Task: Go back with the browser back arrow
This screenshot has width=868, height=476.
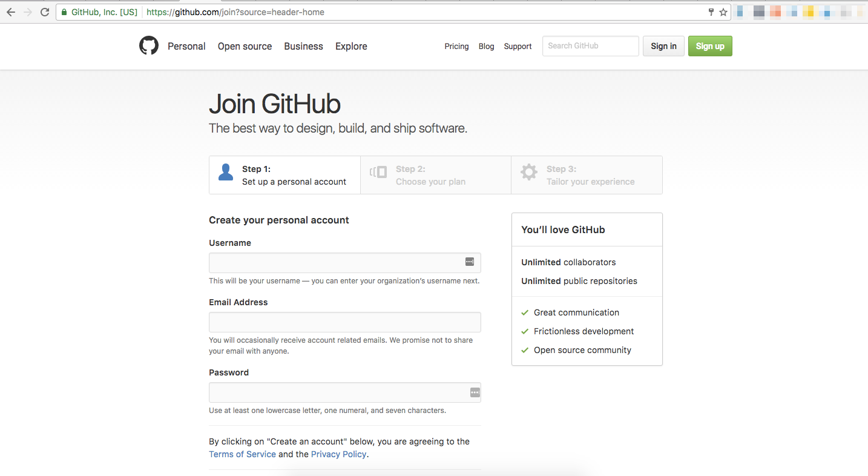Action: [10, 12]
